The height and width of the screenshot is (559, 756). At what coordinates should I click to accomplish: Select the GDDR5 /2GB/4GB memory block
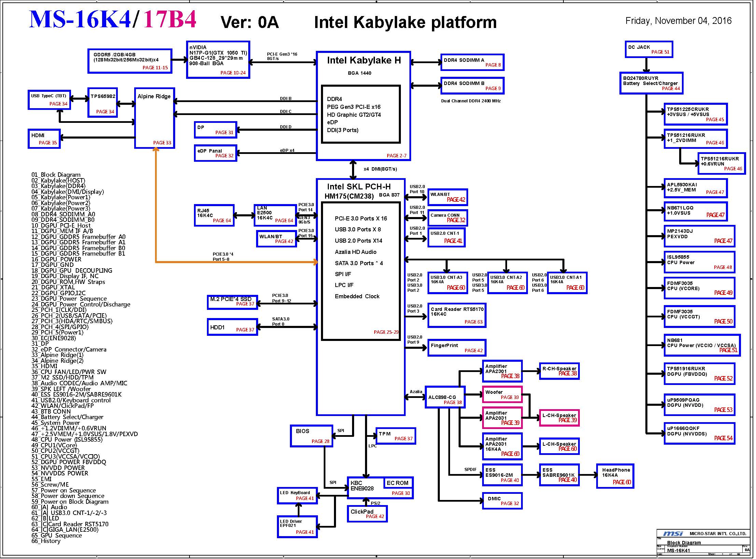[130, 61]
